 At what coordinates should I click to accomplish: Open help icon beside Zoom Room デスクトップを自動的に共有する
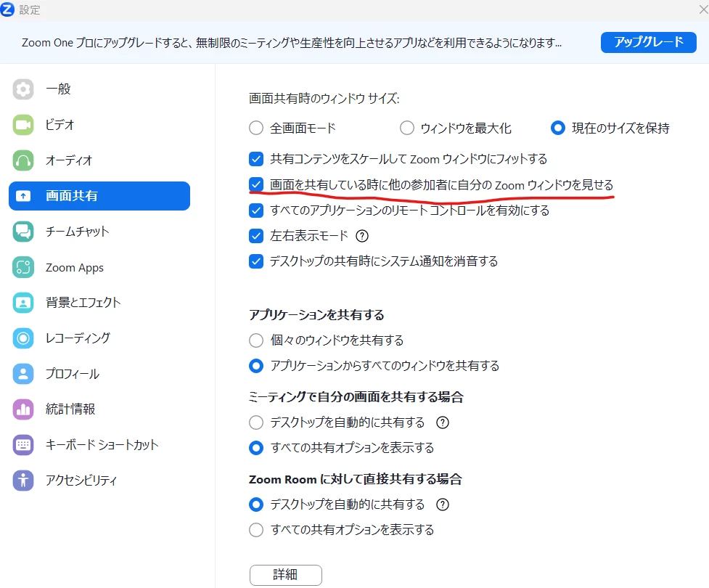tap(442, 505)
